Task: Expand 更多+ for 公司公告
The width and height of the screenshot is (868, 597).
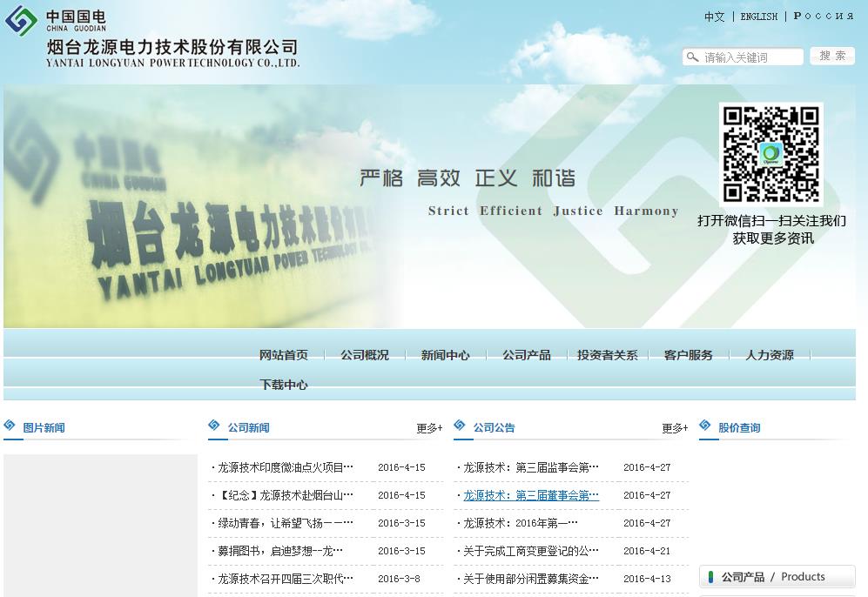Action: (675, 428)
